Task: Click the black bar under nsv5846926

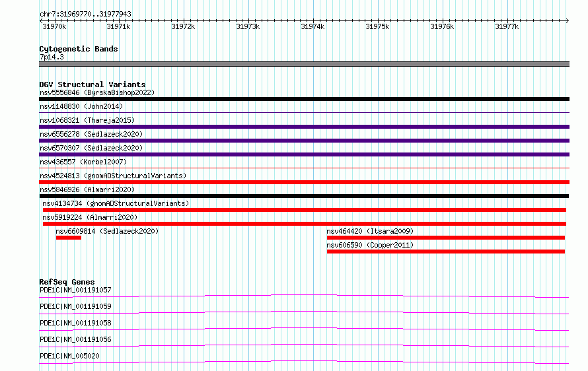Action: [304, 196]
